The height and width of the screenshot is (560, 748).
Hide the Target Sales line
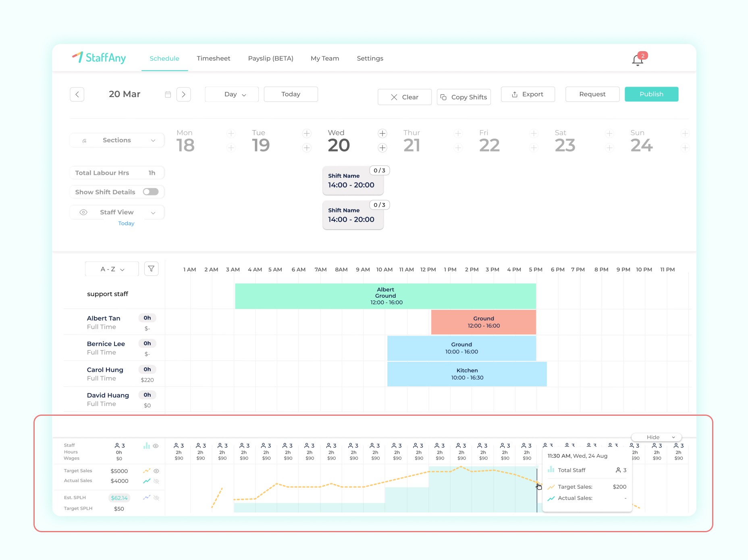[156, 471]
